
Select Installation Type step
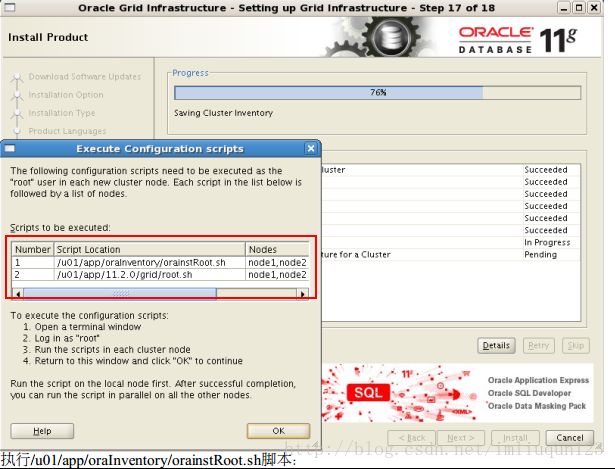pyautogui.click(x=62, y=113)
